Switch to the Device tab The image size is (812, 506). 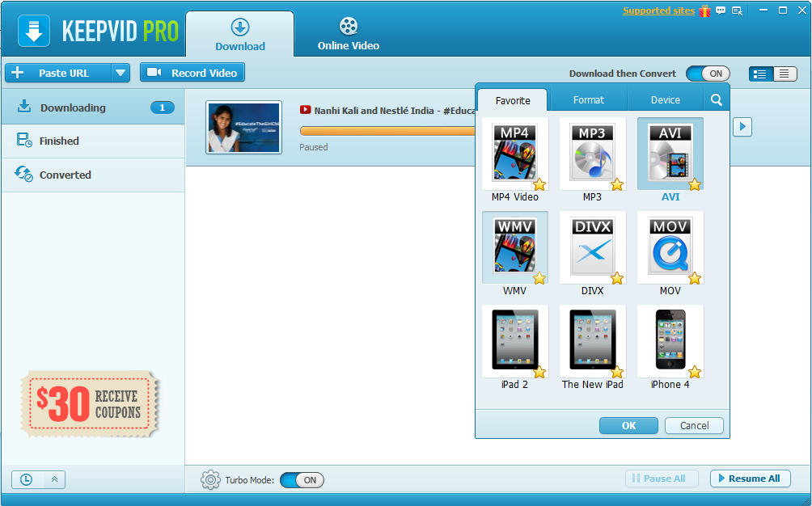click(666, 100)
